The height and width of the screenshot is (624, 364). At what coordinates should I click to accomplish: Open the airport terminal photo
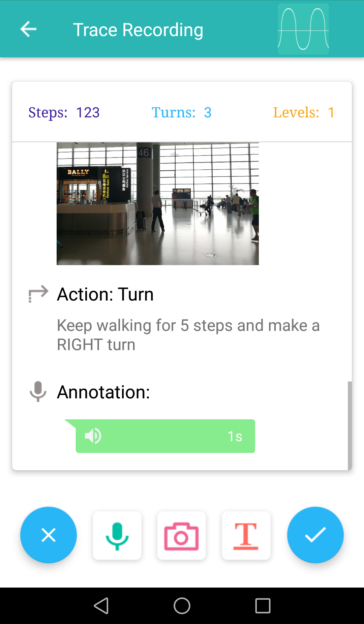click(157, 204)
